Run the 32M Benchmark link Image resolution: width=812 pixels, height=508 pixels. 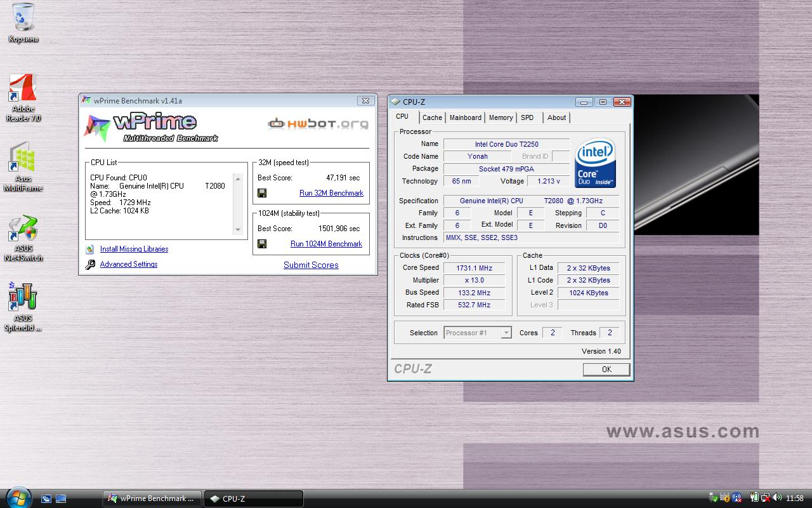coord(331,193)
